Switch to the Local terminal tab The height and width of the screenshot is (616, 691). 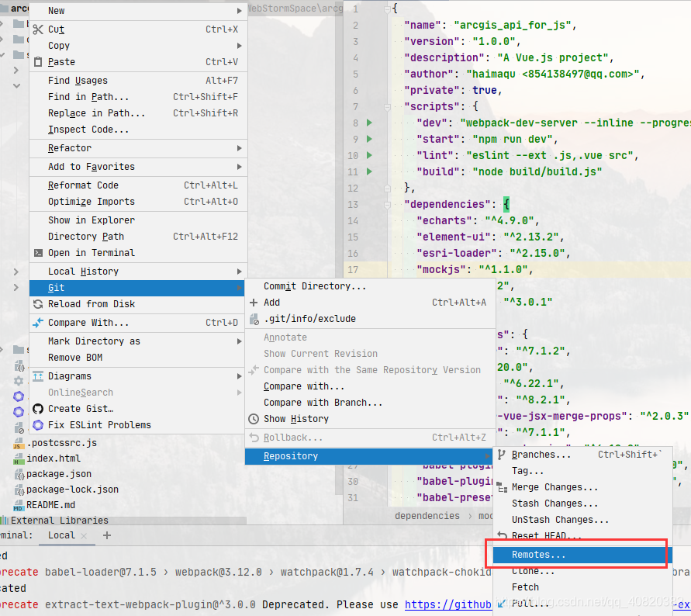[61, 535]
